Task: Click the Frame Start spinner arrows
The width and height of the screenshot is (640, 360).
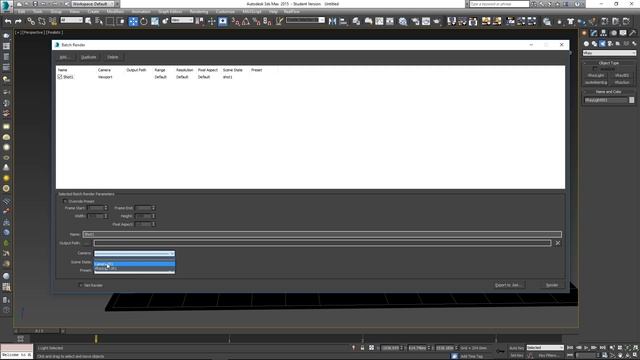Action: pos(106,208)
